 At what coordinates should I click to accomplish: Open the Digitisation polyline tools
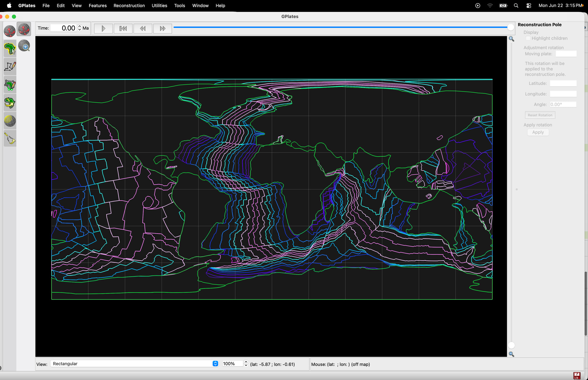(x=10, y=66)
